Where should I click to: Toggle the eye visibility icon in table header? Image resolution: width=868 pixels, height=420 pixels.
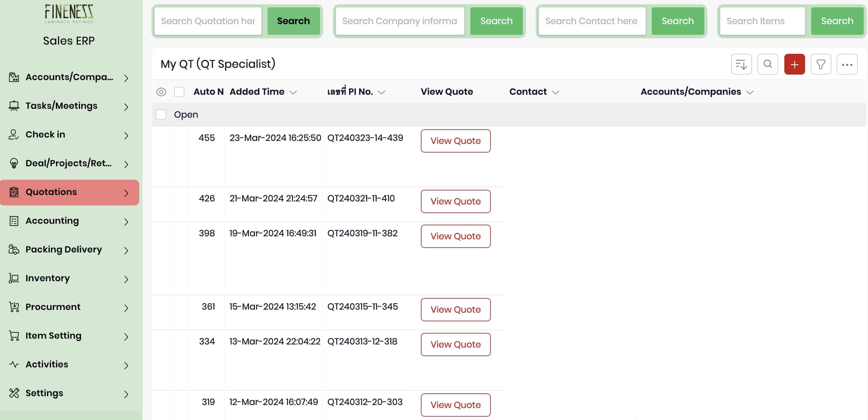pyautogui.click(x=161, y=92)
